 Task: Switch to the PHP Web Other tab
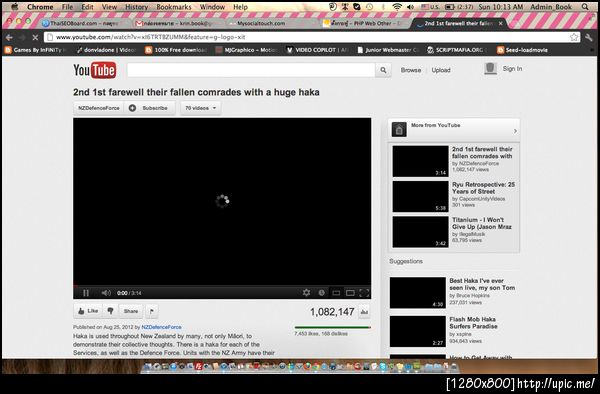click(x=364, y=23)
